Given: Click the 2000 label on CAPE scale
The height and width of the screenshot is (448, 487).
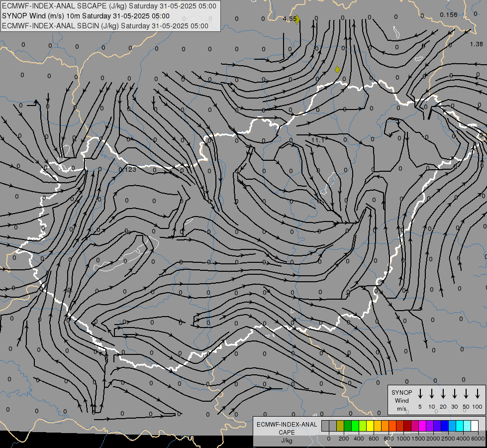Looking at the screenshot, I should (x=433, y=439).
